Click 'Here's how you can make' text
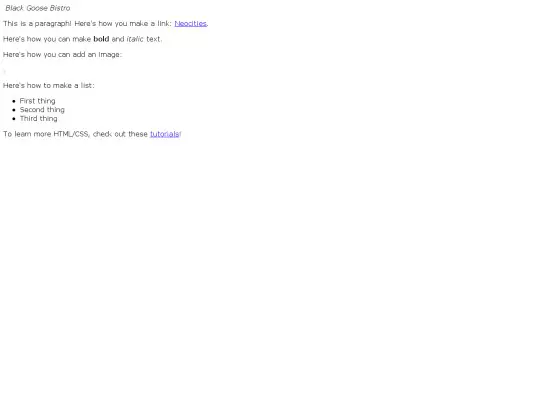The width and height of the screenshot is (540, 405). [x=47, y=39]
